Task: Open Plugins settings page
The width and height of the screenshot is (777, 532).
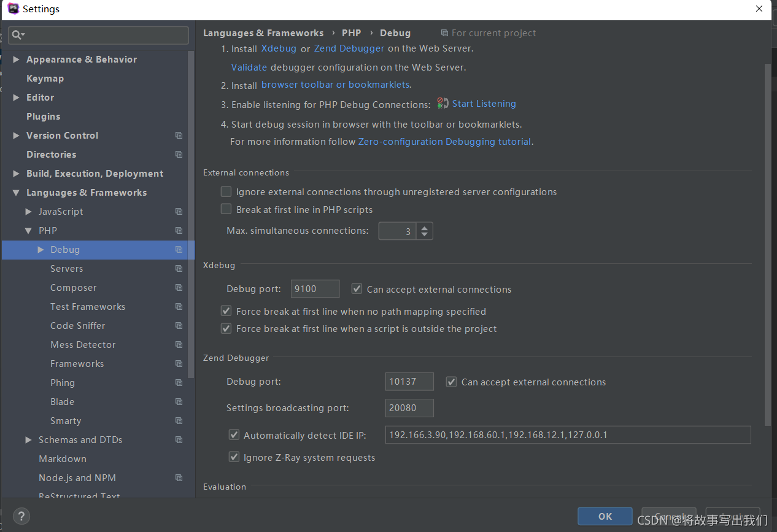Action: tap(43, 117)
